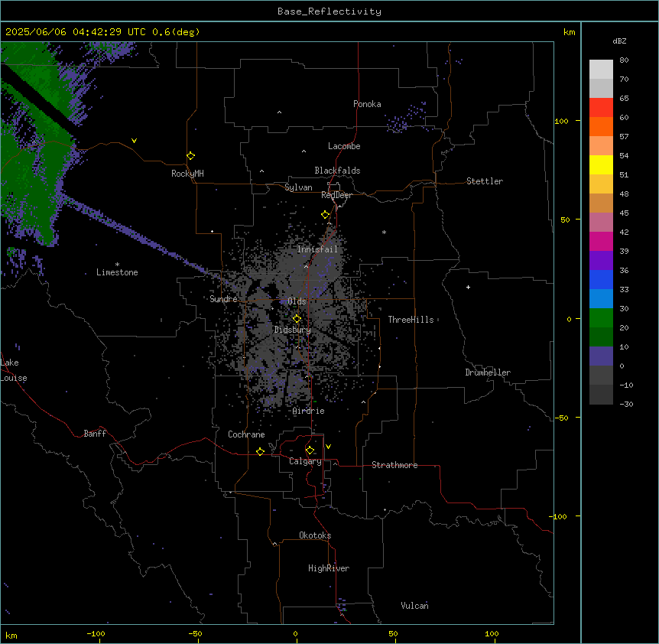The width and height of the screenshot is (659, 644).
Task: Select the yellow diamond marker below Cochrane
Action: [x=260, y=452]
